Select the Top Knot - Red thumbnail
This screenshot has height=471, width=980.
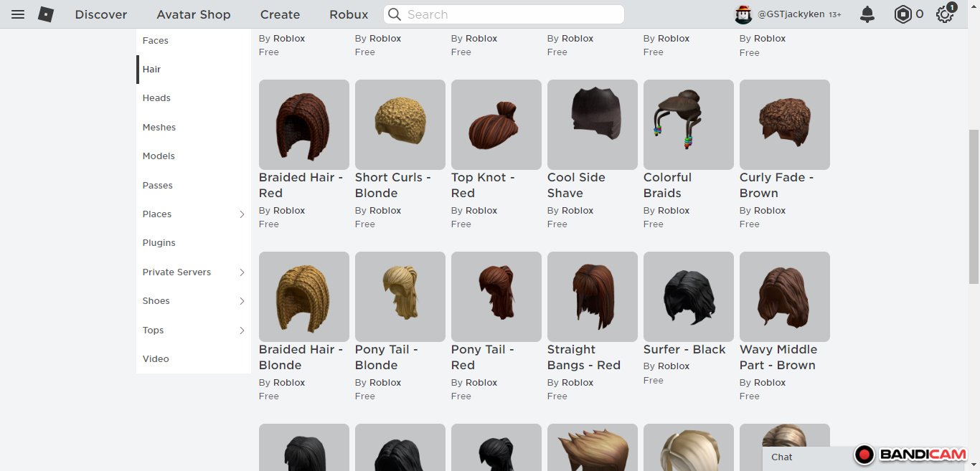(496, 125)
